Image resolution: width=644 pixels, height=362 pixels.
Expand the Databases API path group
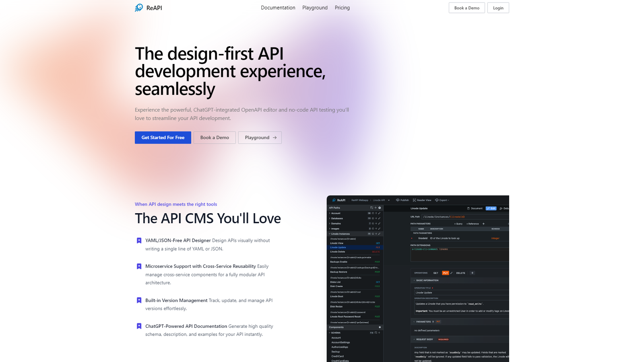[330, 218]
